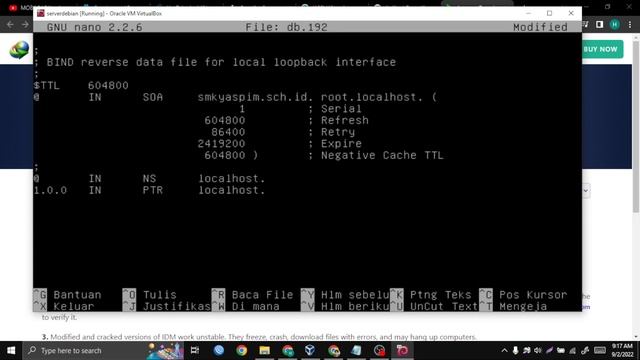Open the volume control in tray
Image resolution: width=640 pixels, height=360 pixels.
point(538,351)
